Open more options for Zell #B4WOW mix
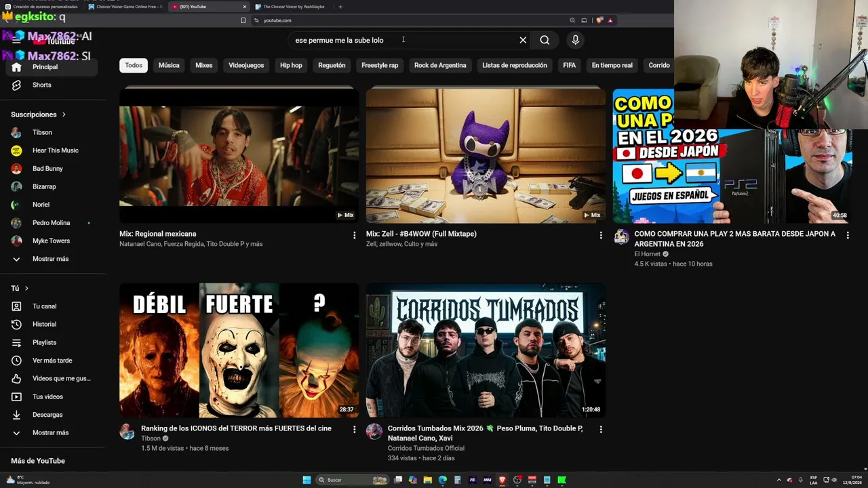 600,235
